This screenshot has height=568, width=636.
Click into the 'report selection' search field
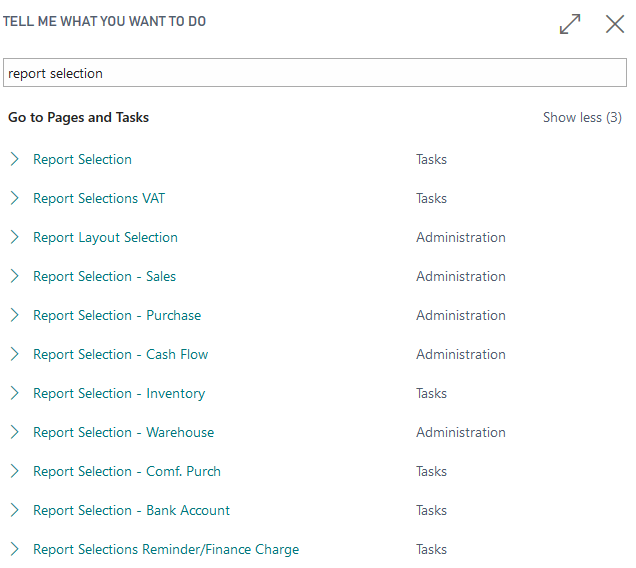[315, 73]
